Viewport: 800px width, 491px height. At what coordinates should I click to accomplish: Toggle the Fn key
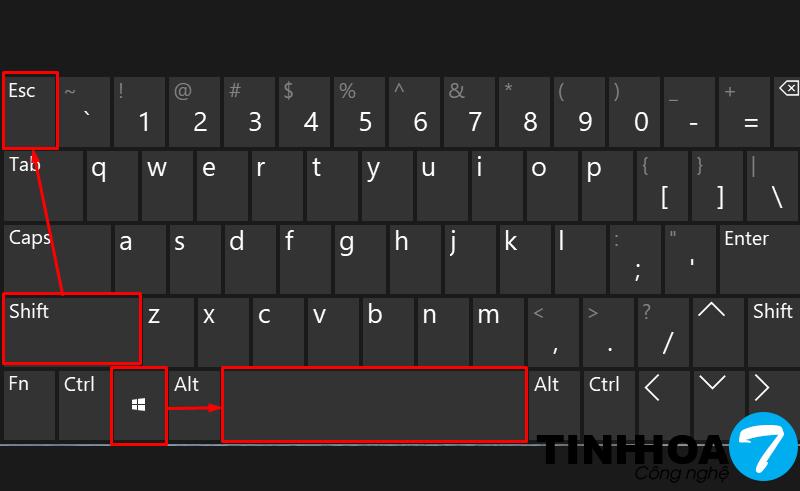(x=30, y=405)
